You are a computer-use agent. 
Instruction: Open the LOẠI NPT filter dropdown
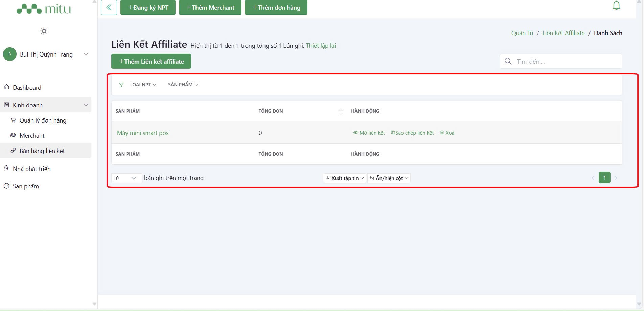(143, 85)
